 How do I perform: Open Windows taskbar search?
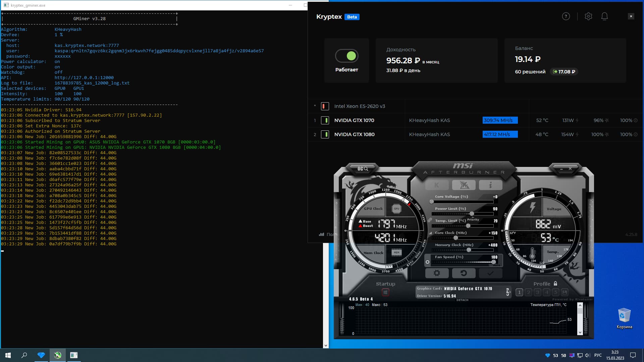click(24, 355)
